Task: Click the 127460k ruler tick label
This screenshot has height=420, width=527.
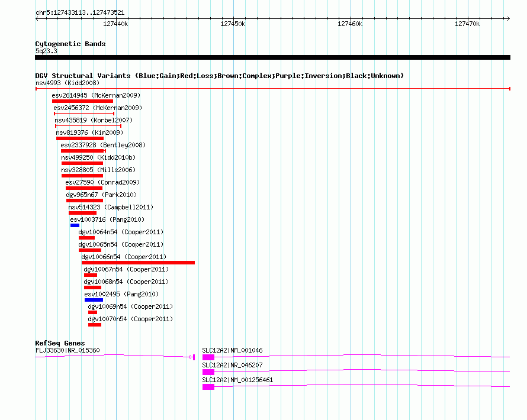Action: 350,24
